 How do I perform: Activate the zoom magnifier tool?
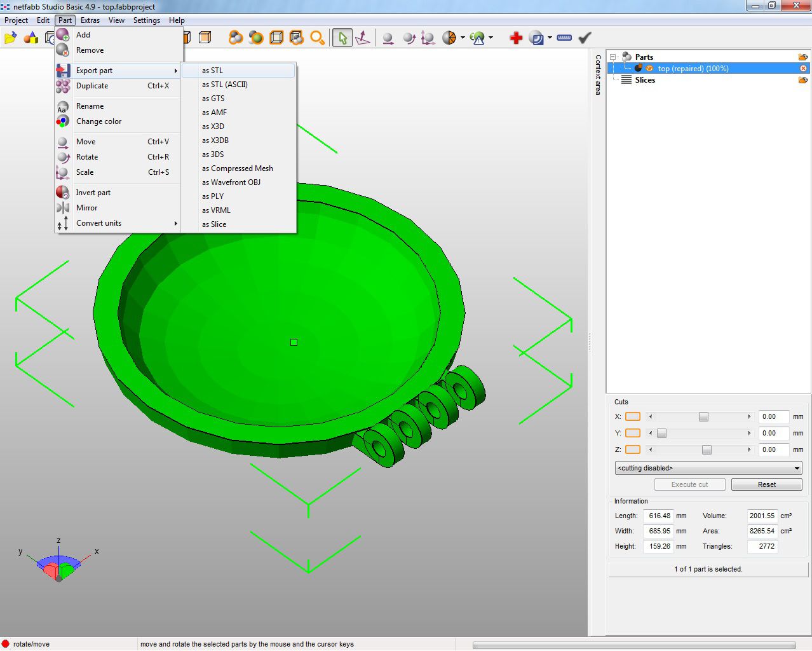(318, 38)
